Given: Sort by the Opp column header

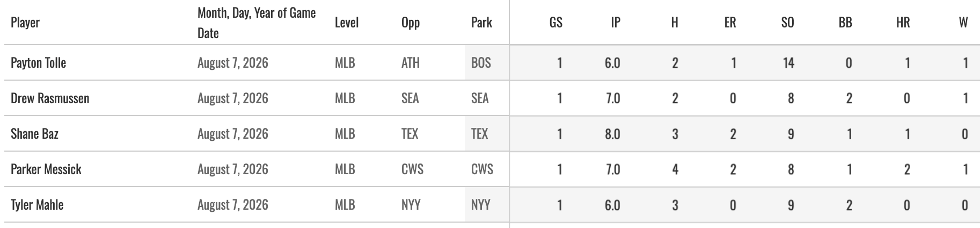Looking at the screenshot, I should coord(411,23).
